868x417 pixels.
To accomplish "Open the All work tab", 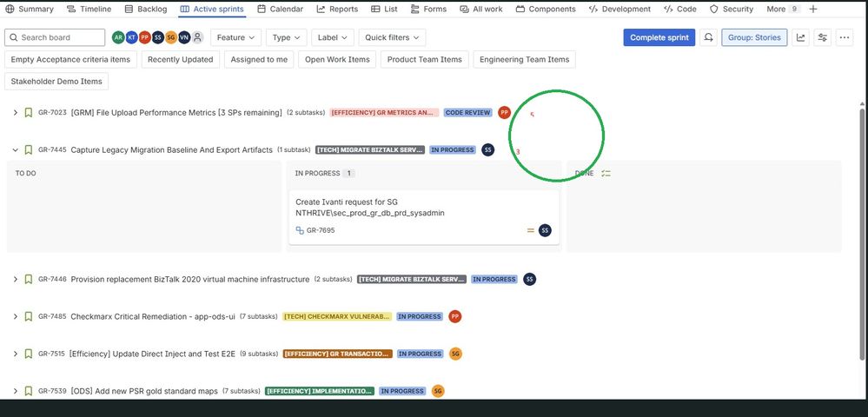I will tap(480, 9).
